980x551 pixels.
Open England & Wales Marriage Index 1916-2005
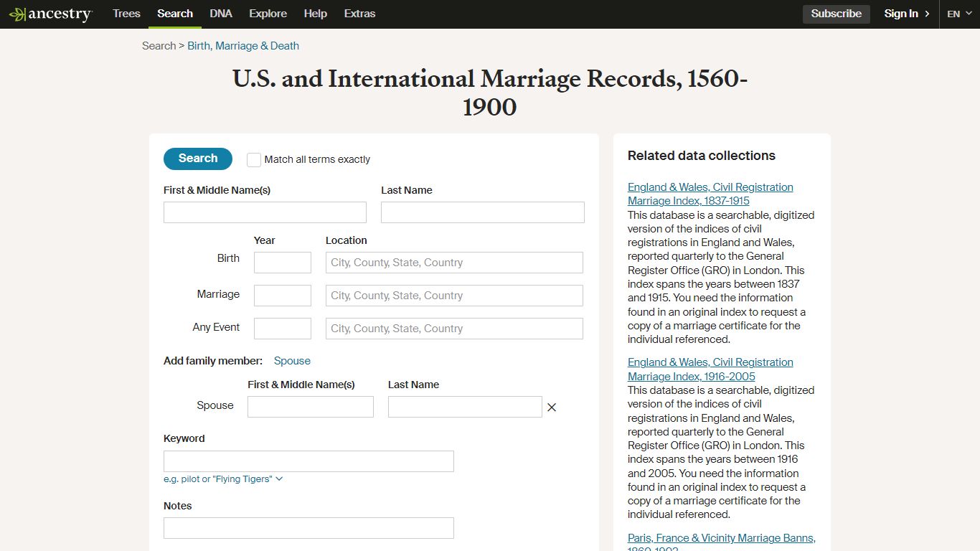710,369
